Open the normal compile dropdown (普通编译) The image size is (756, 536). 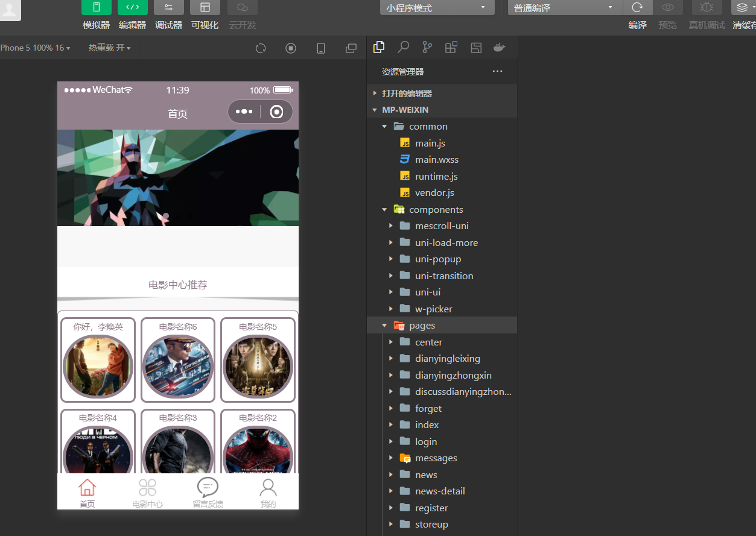pyautogui.click(x=564, y=8)
